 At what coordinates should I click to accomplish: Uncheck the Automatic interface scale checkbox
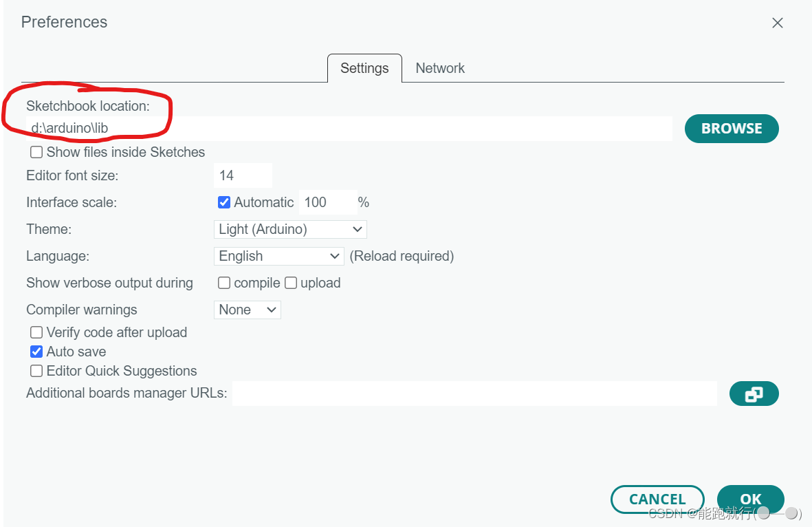point(223,202)
